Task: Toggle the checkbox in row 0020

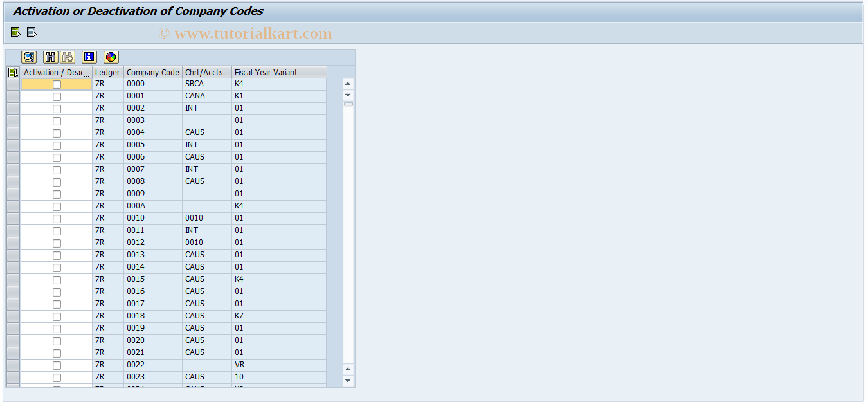Action: pos(57,341)
